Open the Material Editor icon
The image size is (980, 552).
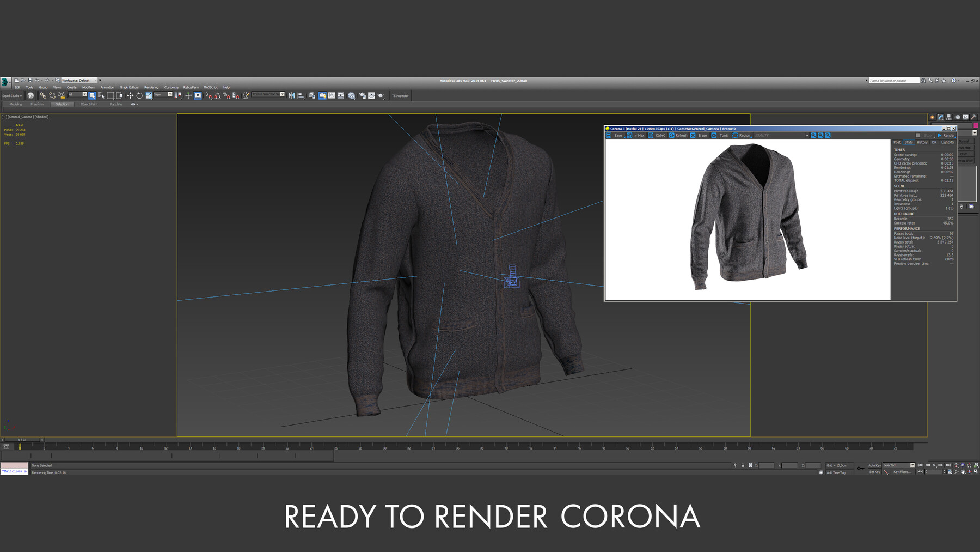[352, 95]
